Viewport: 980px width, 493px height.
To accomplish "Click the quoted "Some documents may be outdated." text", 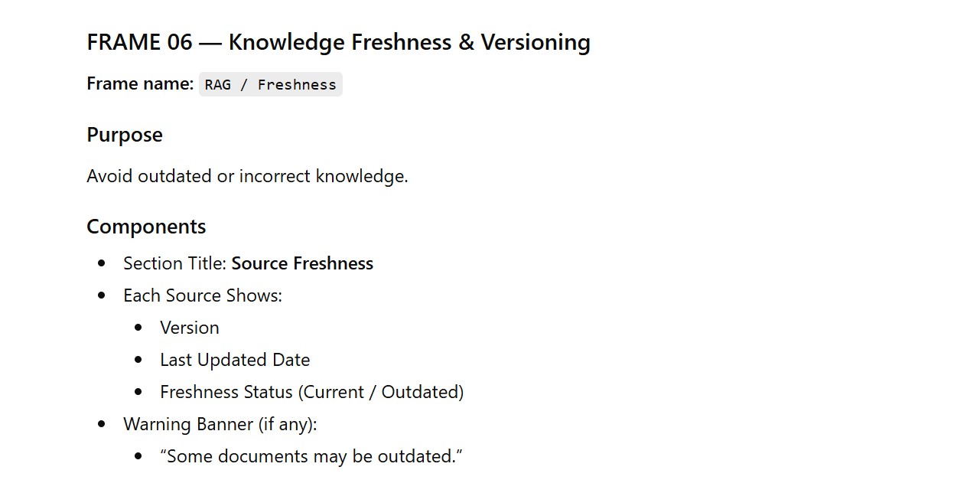I will click(x=311, y=456).
